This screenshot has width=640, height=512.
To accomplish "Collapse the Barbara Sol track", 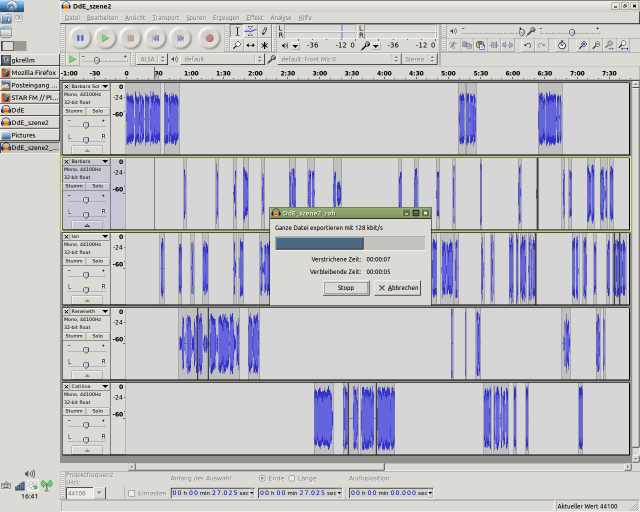I will click(87, 150).
